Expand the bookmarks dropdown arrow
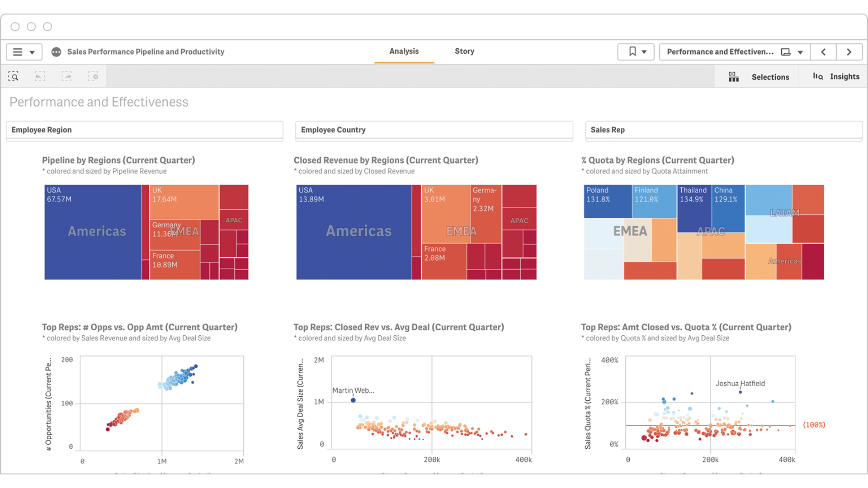Viewport: 868px width, 488px height. (x=644, y=52)
